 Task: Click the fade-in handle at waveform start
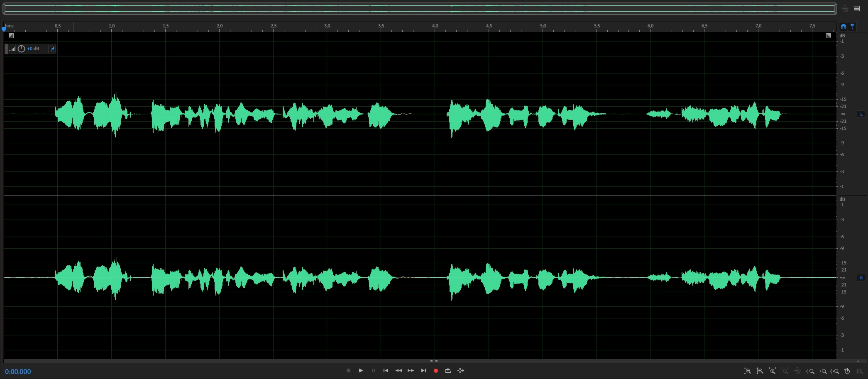click(x=11, y=36)
